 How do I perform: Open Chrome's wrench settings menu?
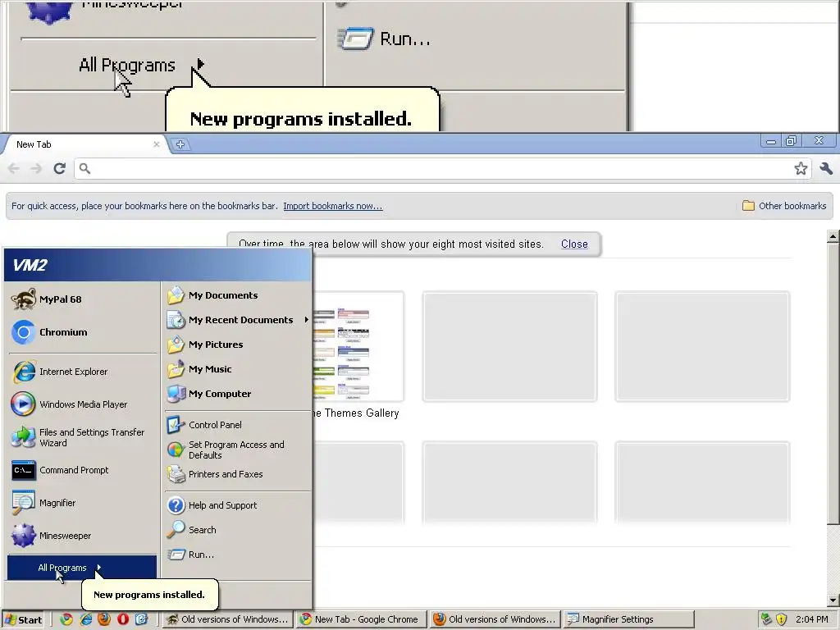pos(826,169)
